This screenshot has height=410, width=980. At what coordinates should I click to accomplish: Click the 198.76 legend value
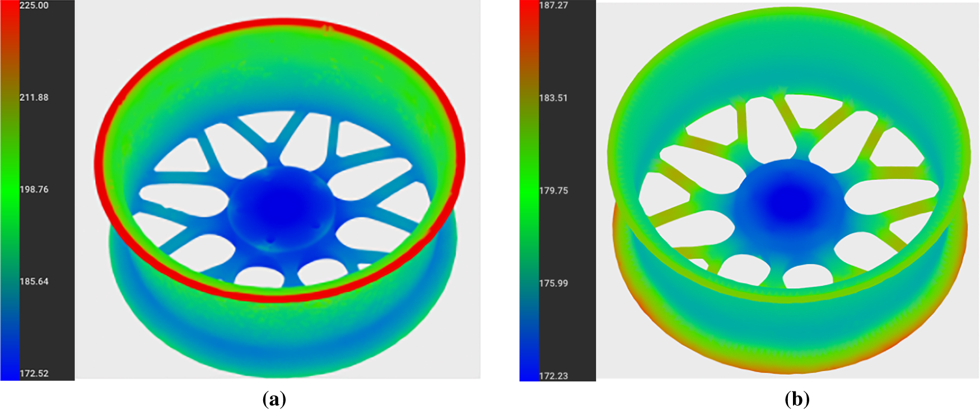tap(34, 189)
